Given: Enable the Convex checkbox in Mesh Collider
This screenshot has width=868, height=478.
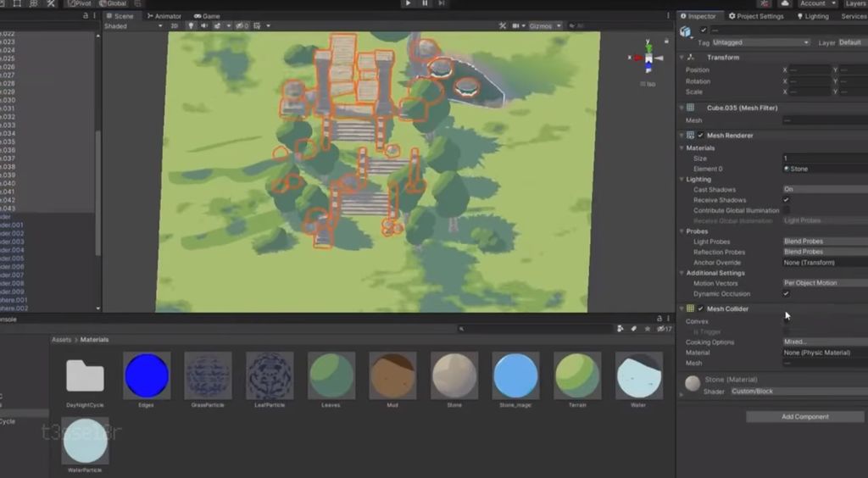Looking at the screenshot, I should [787, 322].
